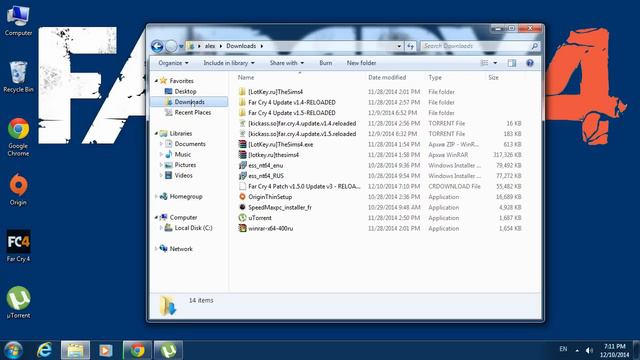Toggle the preview pane button
Screen dimensions: 640x360
[x=511, y=63]
